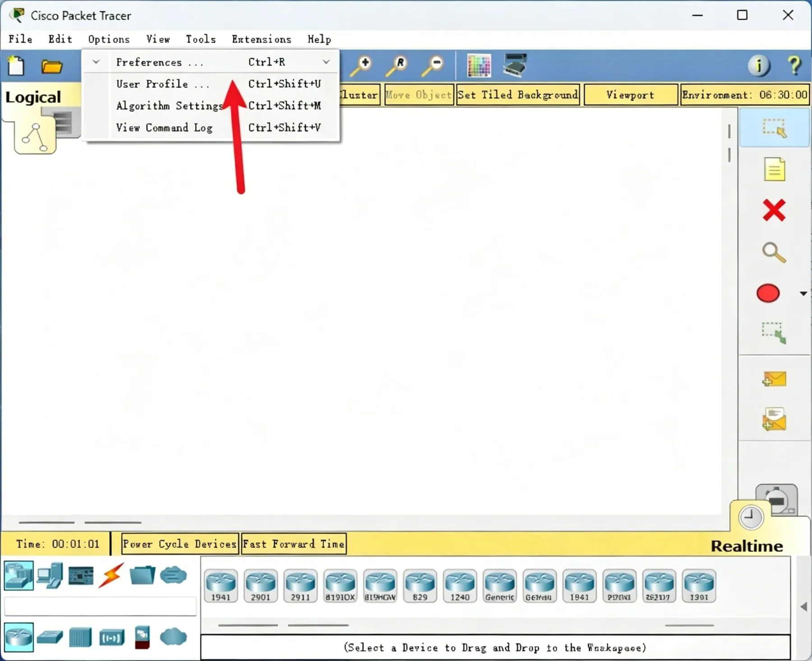Click Fast Forward Time button

coord(294,544)
